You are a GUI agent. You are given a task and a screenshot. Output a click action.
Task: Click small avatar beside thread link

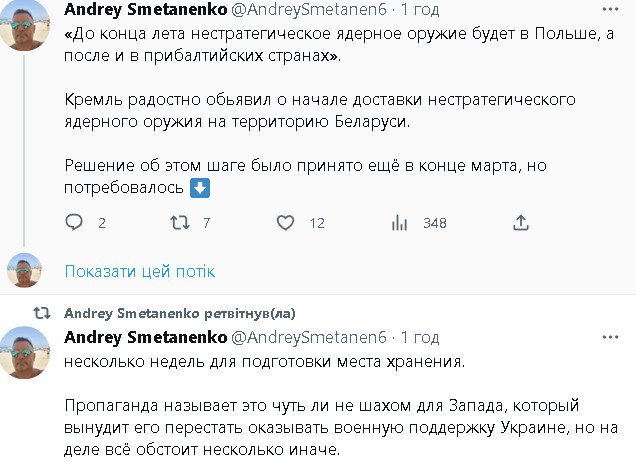pos(24,271)
